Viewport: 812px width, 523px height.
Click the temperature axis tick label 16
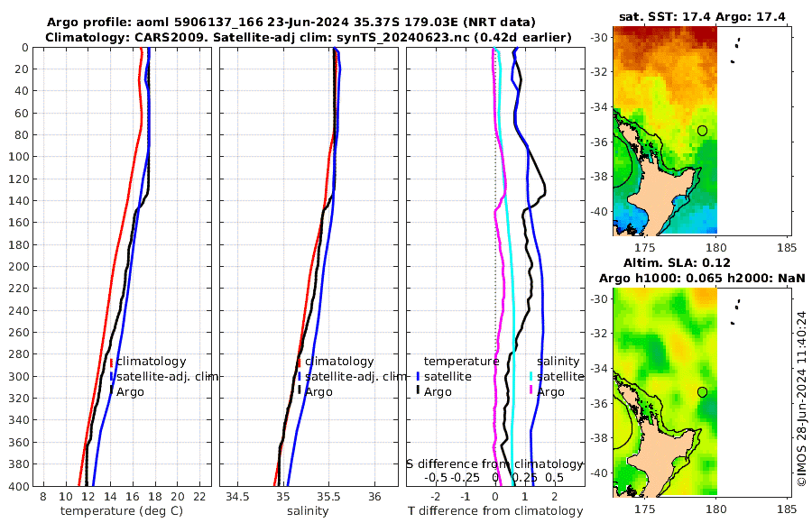coord(133,497)
